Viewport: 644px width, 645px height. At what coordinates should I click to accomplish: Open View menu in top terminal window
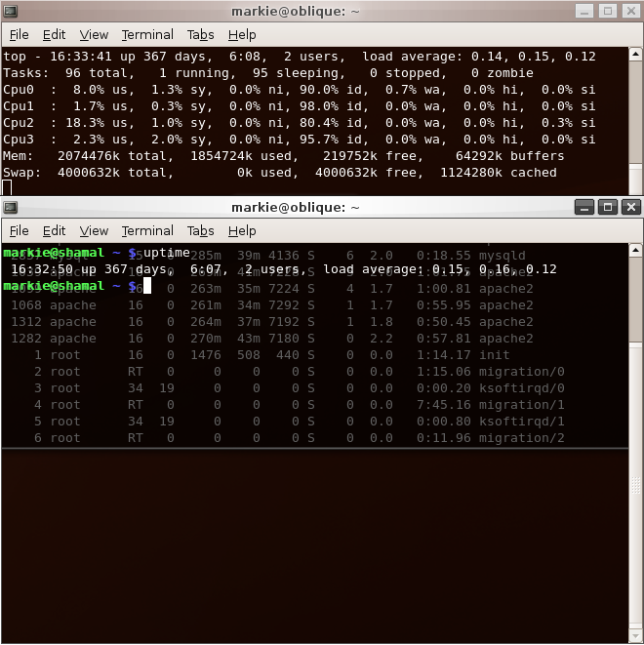[94, 35]
